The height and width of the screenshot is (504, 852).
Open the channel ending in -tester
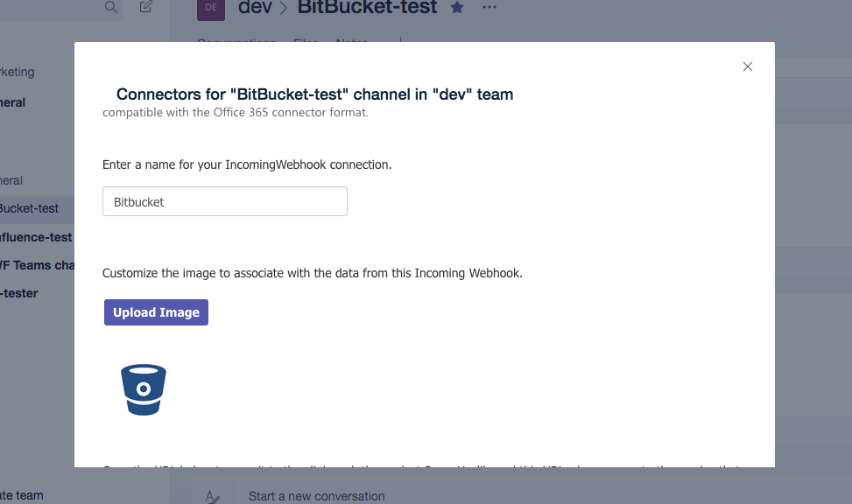[19, 293]
